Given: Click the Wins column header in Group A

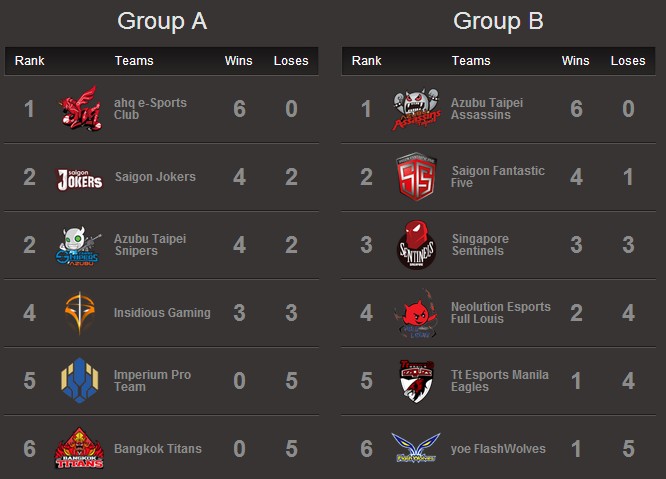Looking at the screenshot, I should pyautogui.click(x=238, y=61).
